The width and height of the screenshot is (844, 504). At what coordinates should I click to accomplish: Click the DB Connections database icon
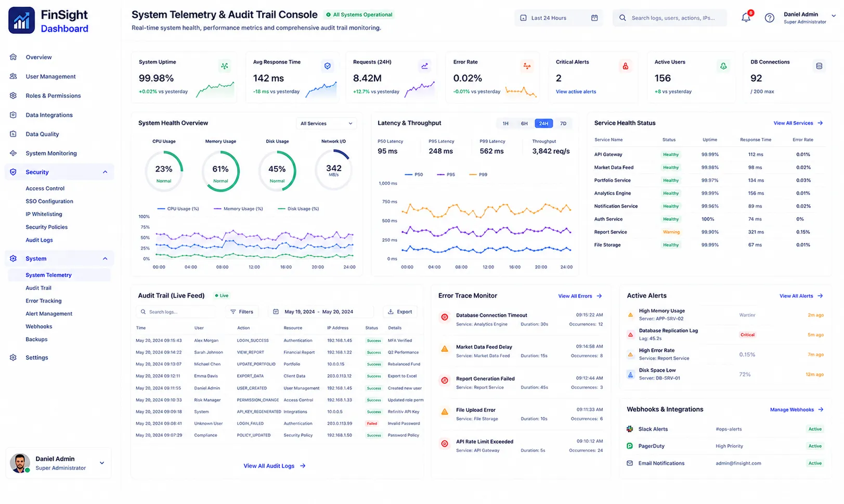pos(819,66)
